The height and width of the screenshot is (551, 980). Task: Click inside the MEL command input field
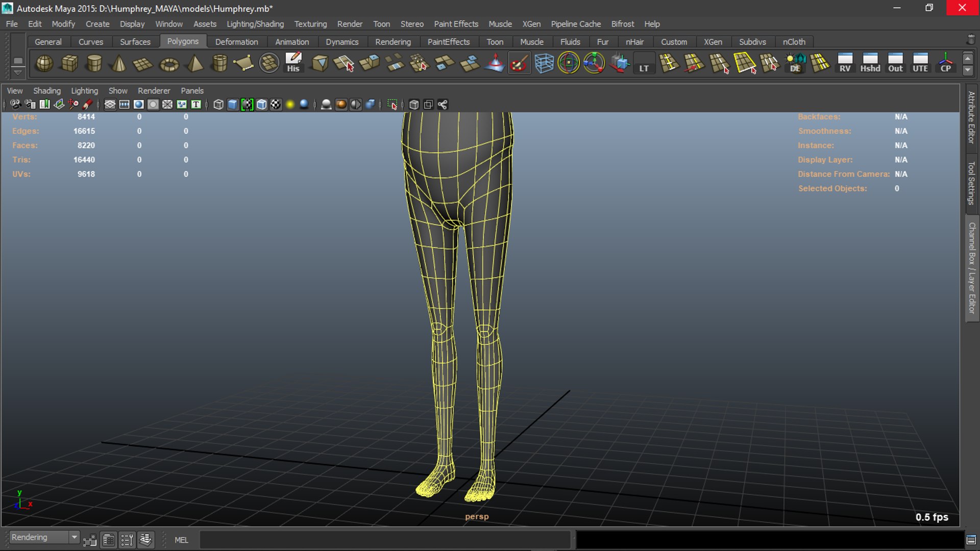pyautogui.click(x=385, y=540)
